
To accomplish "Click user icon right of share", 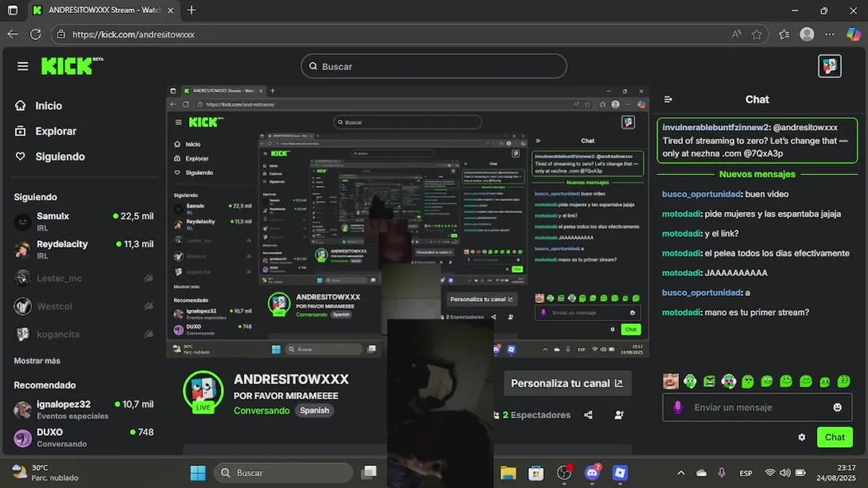I will 618,415.
